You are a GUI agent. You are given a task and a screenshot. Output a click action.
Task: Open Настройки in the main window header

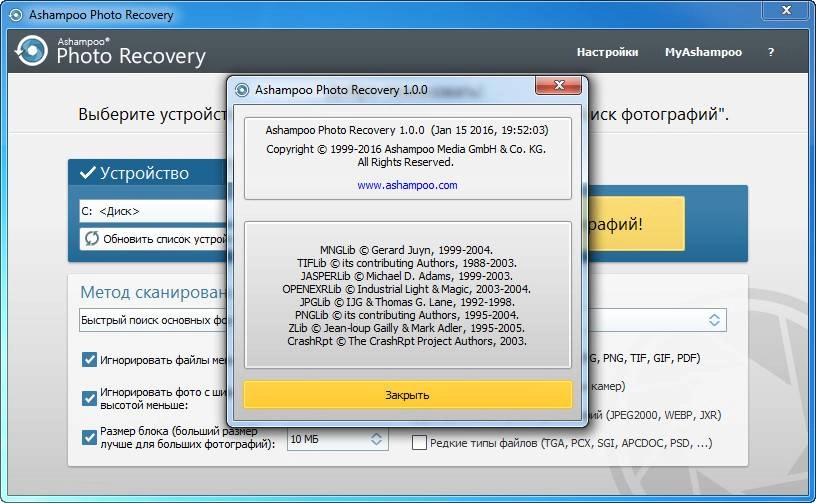[x=607, y=52]
